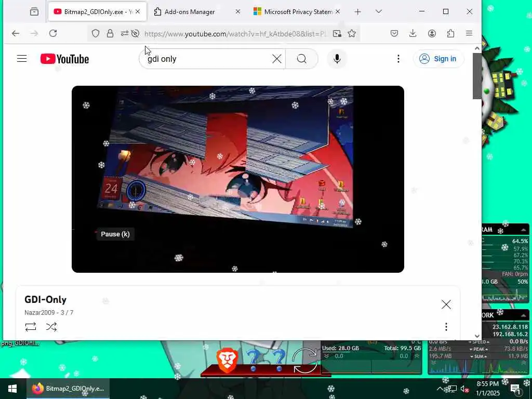
Task: List all tabs dropdown arrow
Action: pos(379,11)
